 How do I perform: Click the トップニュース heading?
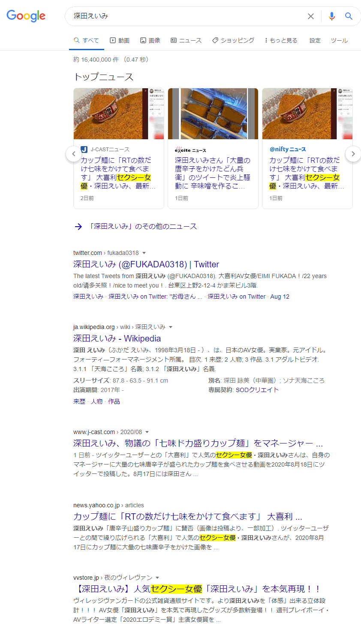(104, 77)
